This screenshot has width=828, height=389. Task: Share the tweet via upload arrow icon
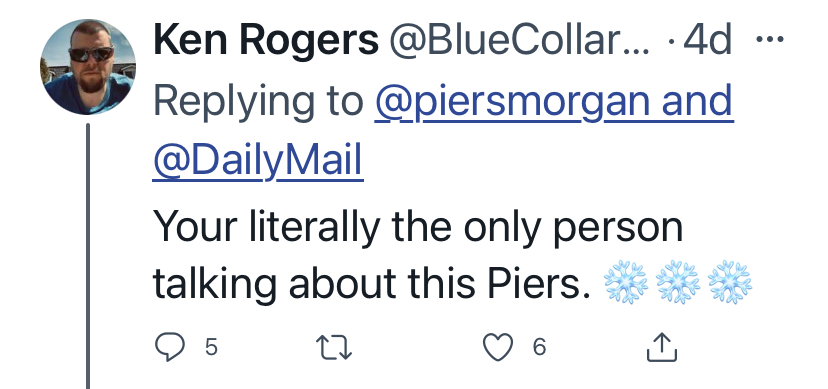pos(662,347)
